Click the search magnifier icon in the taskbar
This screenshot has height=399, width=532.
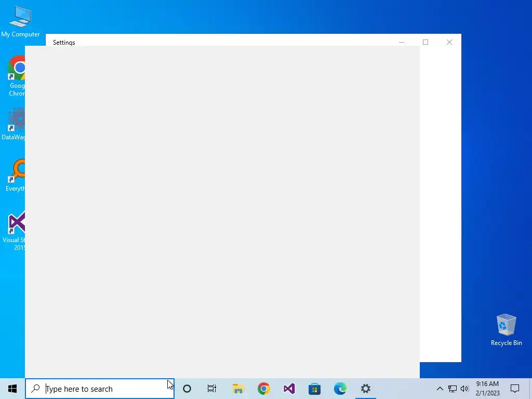pyautogui.click(x=35, y=389)
